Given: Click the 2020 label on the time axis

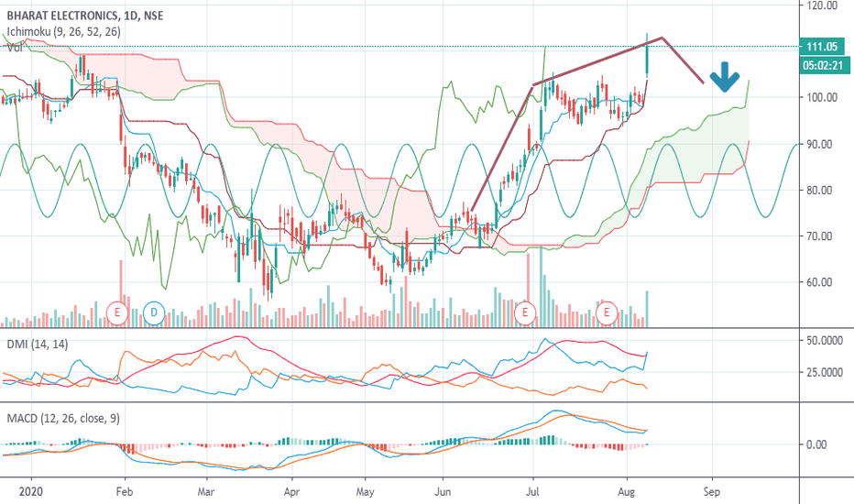Looking at the screenshot, I should click(30, 491).
